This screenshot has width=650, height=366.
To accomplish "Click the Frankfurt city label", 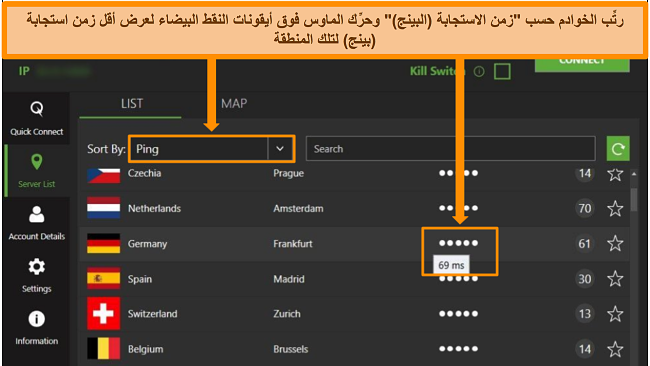I will tap(293, 244).
